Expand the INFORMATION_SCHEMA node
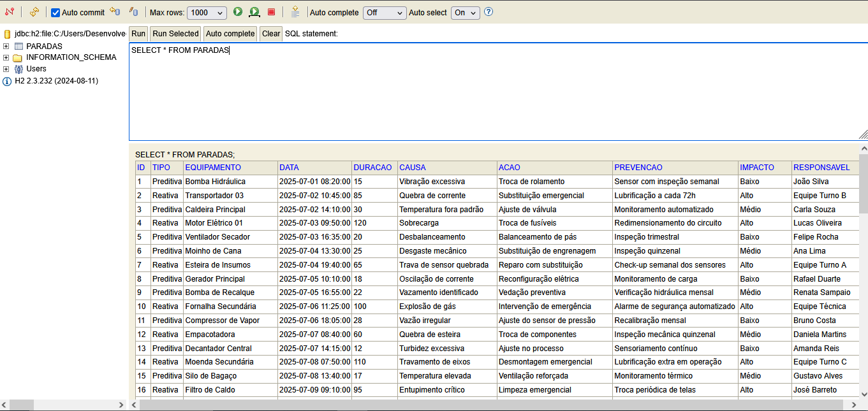Screen dimensions: 868x411 click(x=6, y=58)
